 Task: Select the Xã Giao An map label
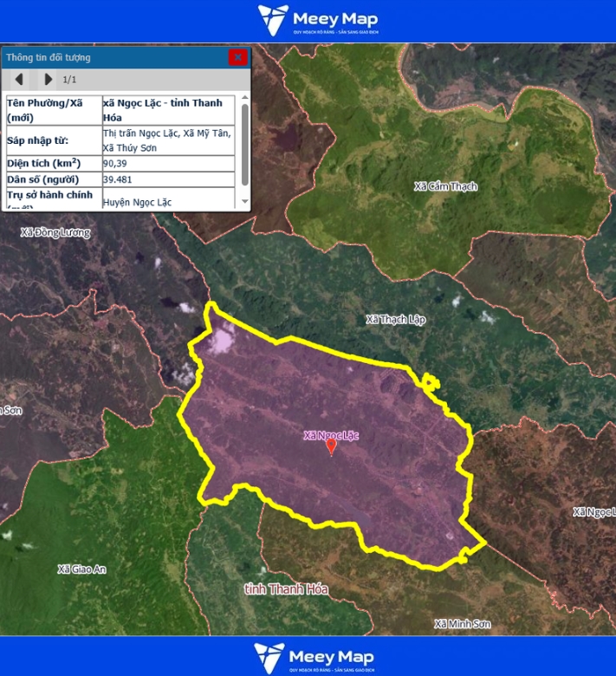pos(81,569)
